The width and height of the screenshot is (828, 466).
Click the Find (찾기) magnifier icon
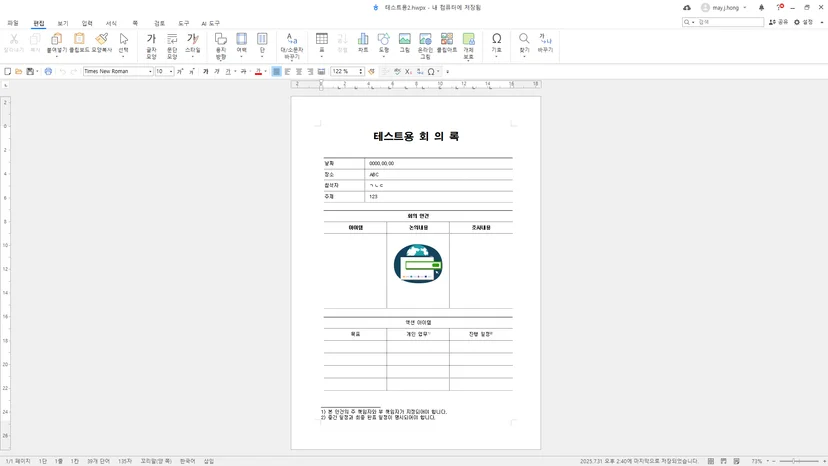524,39
